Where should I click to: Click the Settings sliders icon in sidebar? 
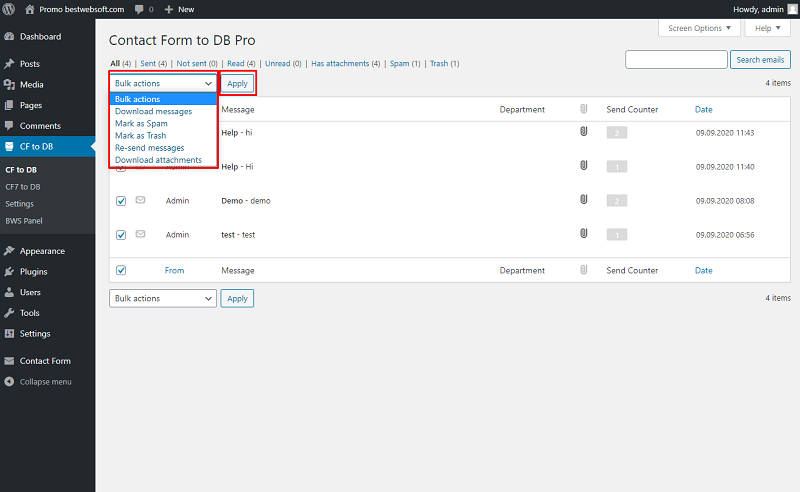pos(9,333)
